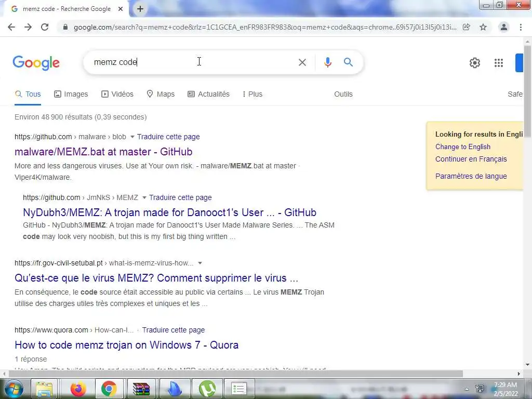Open dropdown arrow beside JmNkS MEMZ URL
532x399 pixels.
144,197
